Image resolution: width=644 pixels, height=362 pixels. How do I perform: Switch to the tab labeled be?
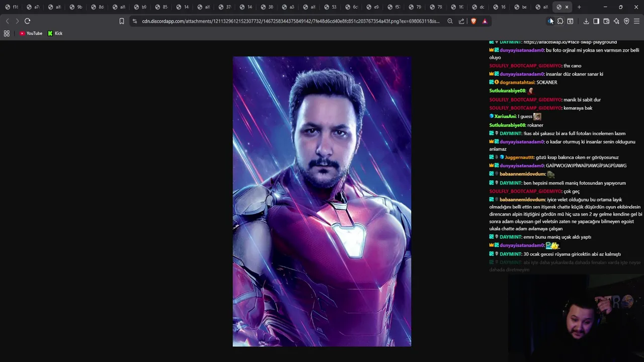point(521,7)
